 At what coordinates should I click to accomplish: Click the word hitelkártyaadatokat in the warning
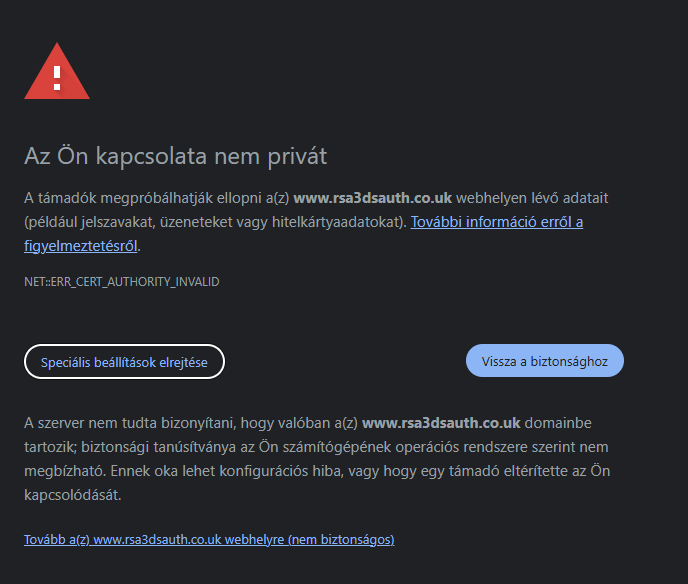336,222
